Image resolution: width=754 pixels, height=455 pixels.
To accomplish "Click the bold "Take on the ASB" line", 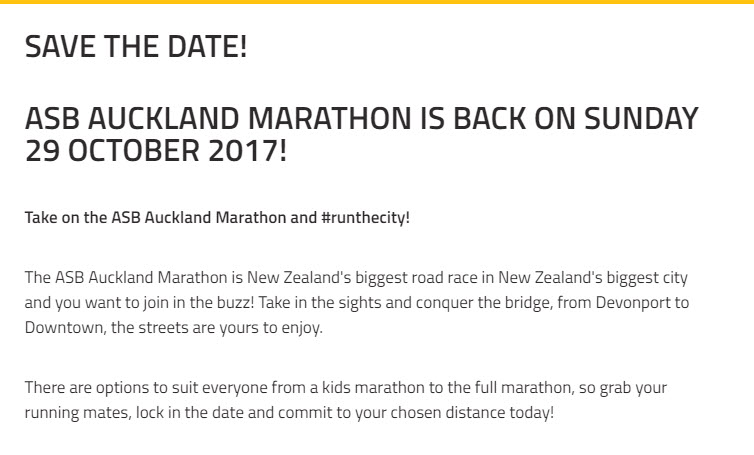I will pos(217,217).
